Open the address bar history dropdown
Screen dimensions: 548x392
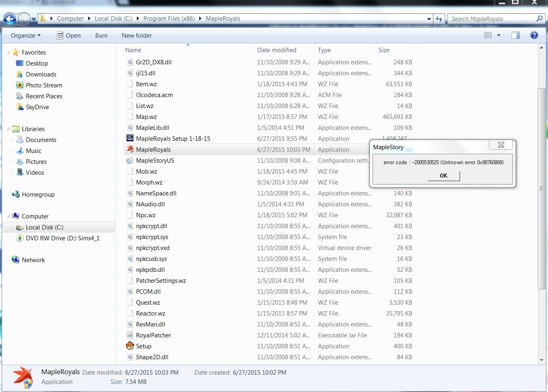point(429,19)
